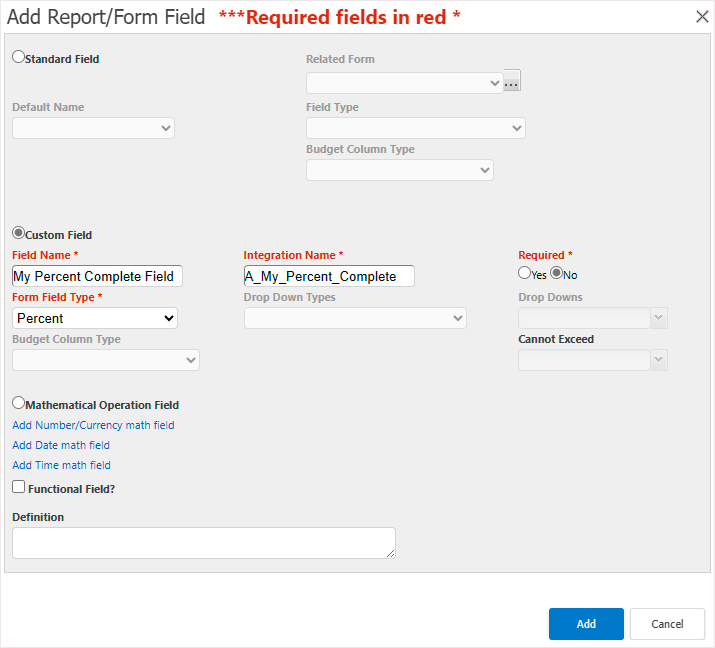Open the Default Name dropdown
Screen dimensions: 715x648
[93, 128]
